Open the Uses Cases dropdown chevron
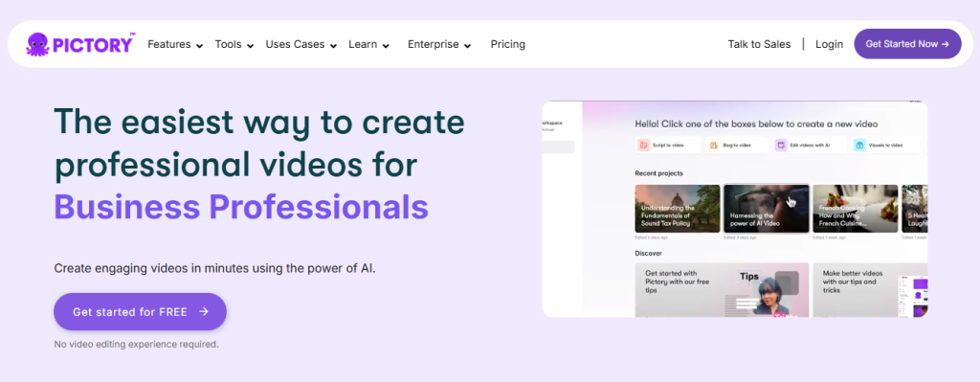The image size is (980, 382). point(334,46)
